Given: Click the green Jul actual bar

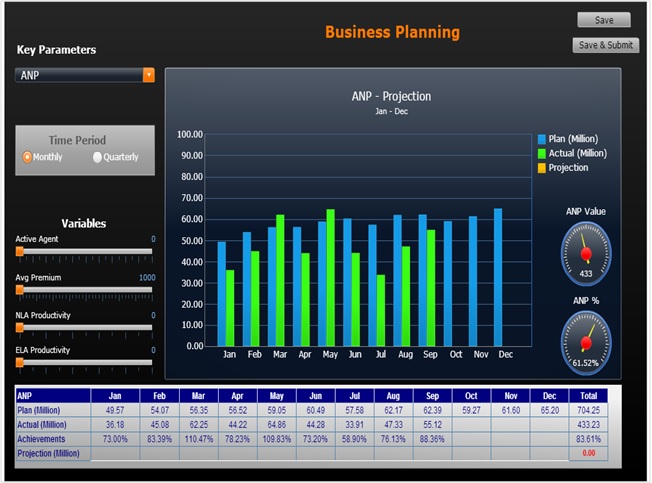Looking at the screenshot, I should coord(381,310).
